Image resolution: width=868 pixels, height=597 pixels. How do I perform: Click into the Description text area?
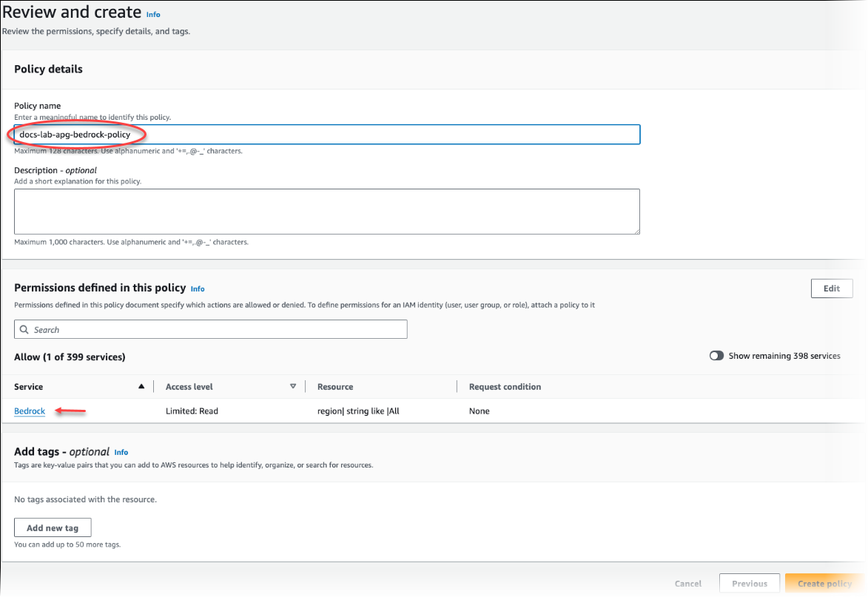tap(327, 211)
